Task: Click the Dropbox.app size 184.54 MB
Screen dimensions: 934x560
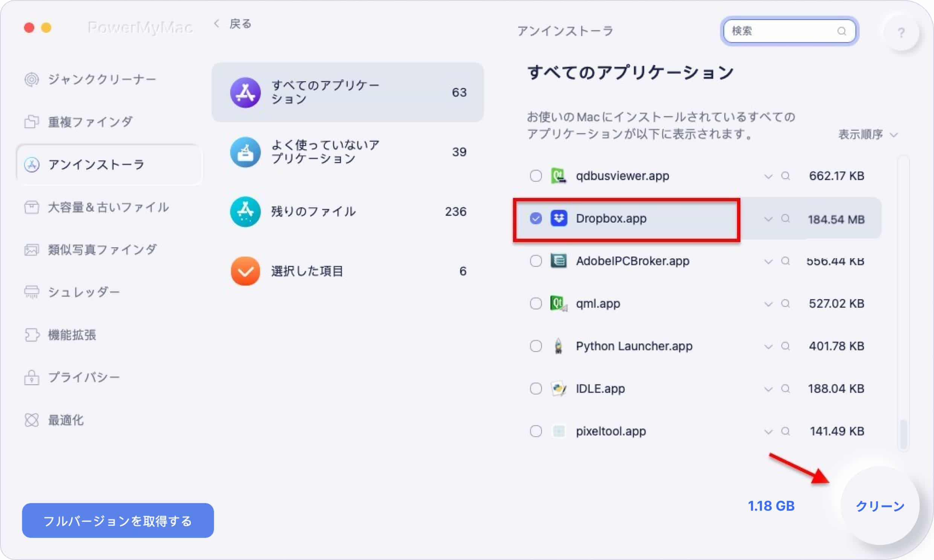Action: (x=836, y=219)
